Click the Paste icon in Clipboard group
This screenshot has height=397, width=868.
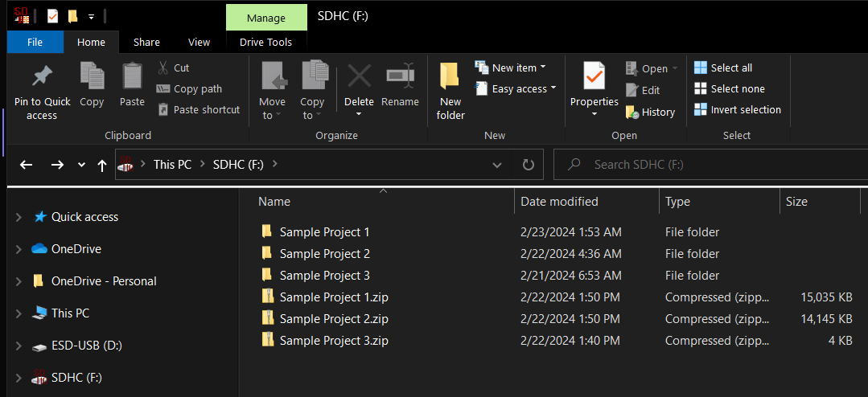132,77
